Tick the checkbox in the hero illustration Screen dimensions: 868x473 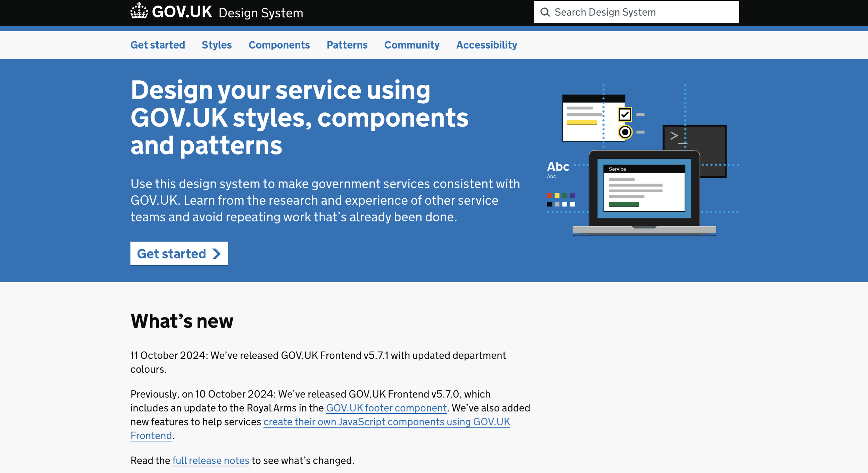(625, 115)
